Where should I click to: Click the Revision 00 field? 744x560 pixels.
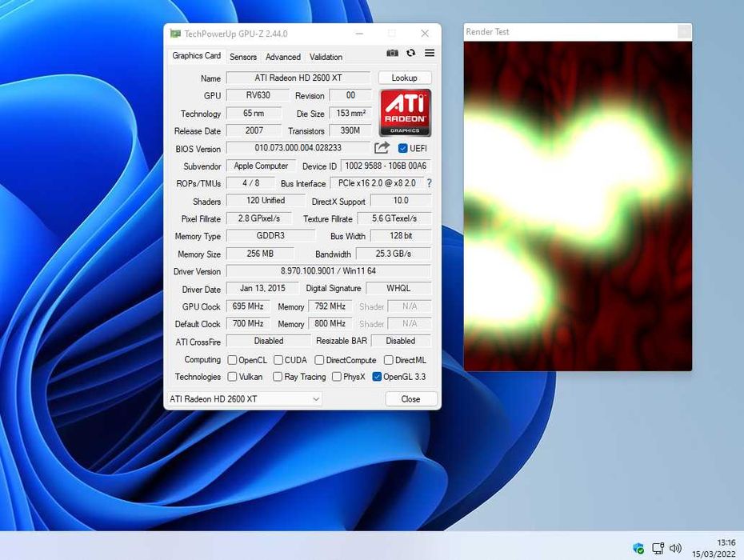click(x=350, y=95)
